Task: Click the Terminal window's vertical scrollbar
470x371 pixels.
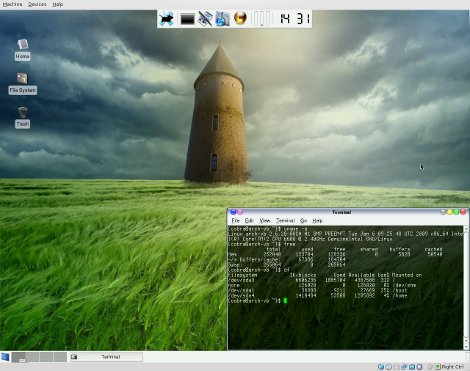Action: [466, 288]
